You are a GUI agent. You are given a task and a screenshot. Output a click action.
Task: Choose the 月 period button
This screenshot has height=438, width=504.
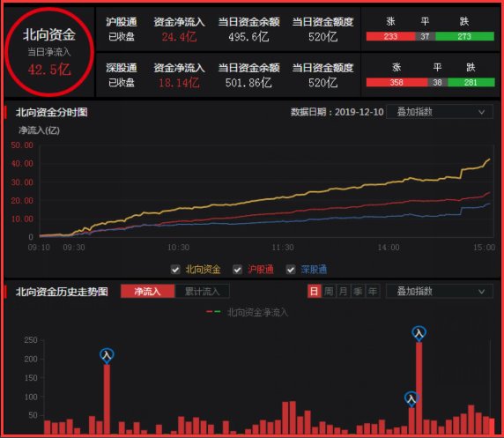(x=344, y=292)
